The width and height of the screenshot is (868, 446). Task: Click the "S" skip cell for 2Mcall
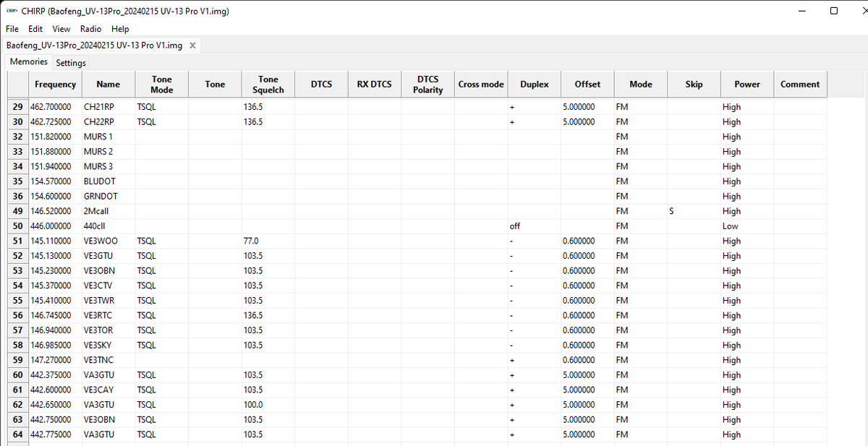click(694, 211)
